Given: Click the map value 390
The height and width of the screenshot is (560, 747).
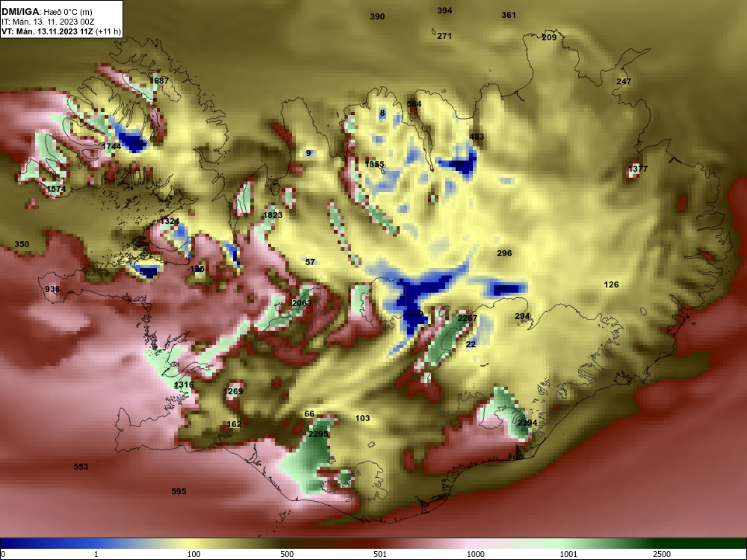Looking at the screenshot, I should (377, 16).
